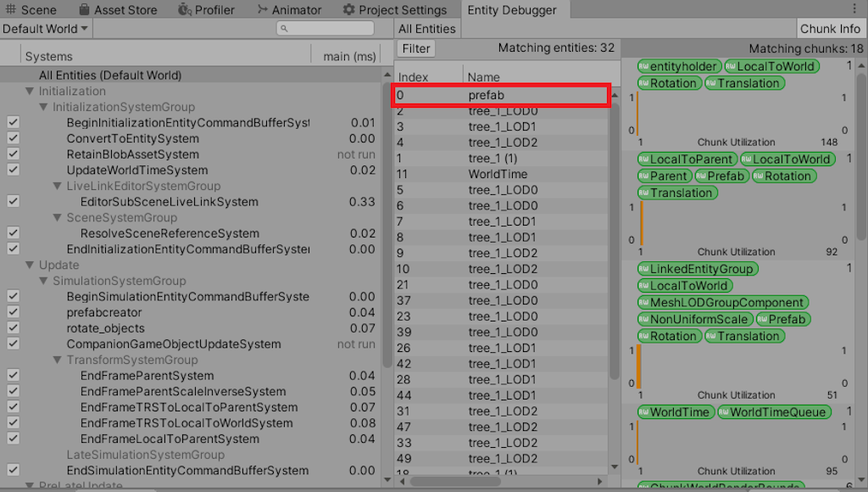The image size is (868, 492).
Task: Click the WorldTimeQueue component tag
Action: click(x=774, y=412)
